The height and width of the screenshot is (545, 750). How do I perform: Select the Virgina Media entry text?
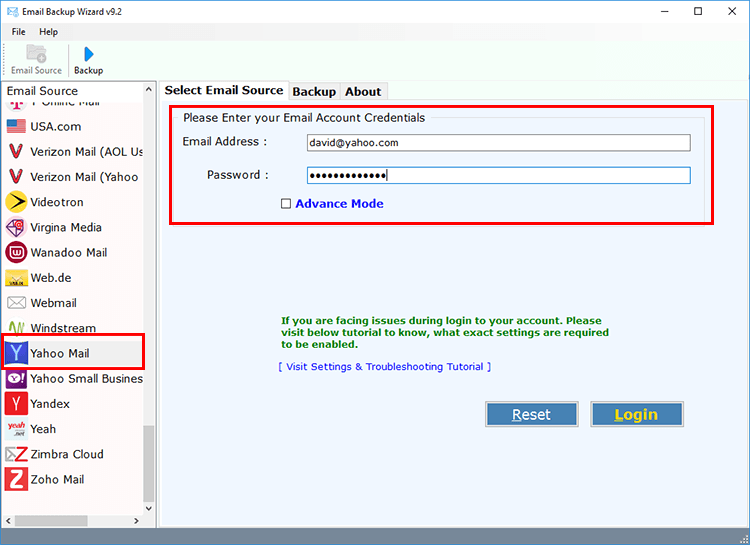click(66, 227)
